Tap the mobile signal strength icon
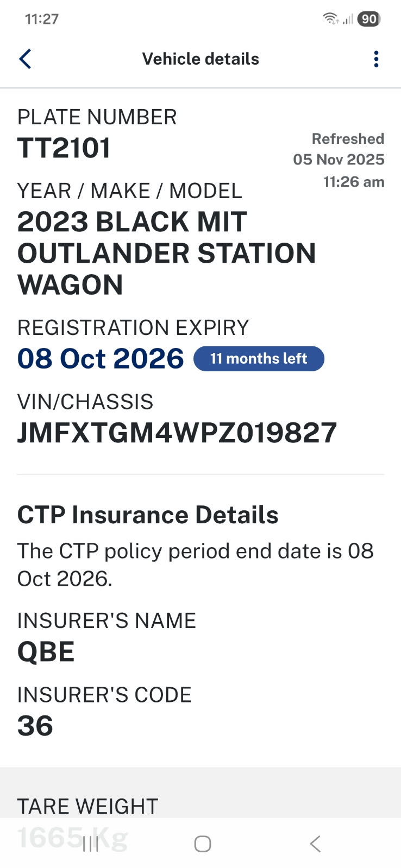401x868 pixels. (348, 20)
